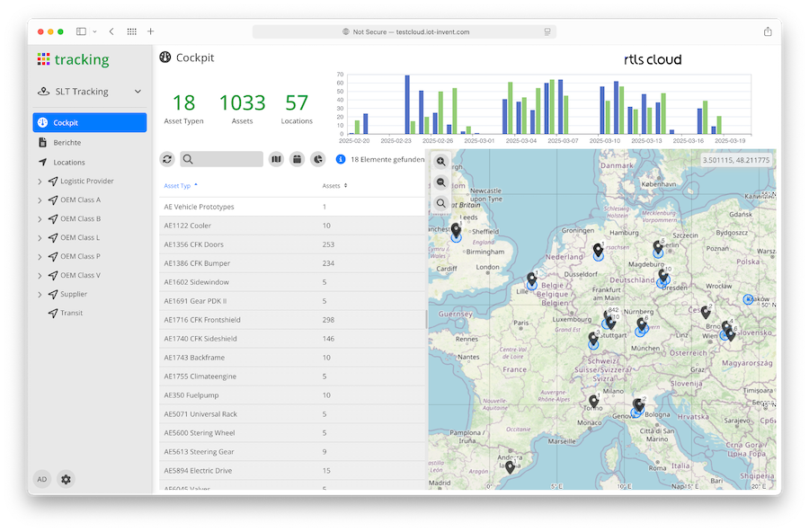809x532 pixels.
Task: Open Berichte in the sidebar
Action: [x=67, y=143]
